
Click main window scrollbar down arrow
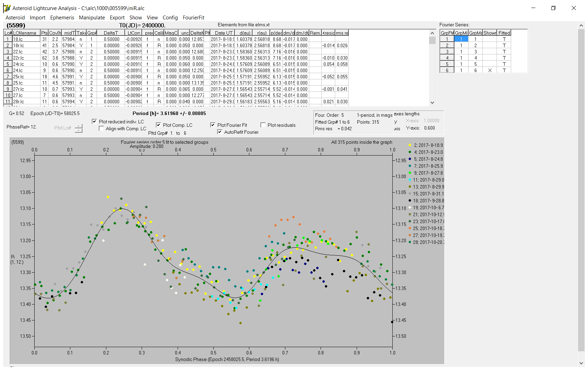[581, 363]
